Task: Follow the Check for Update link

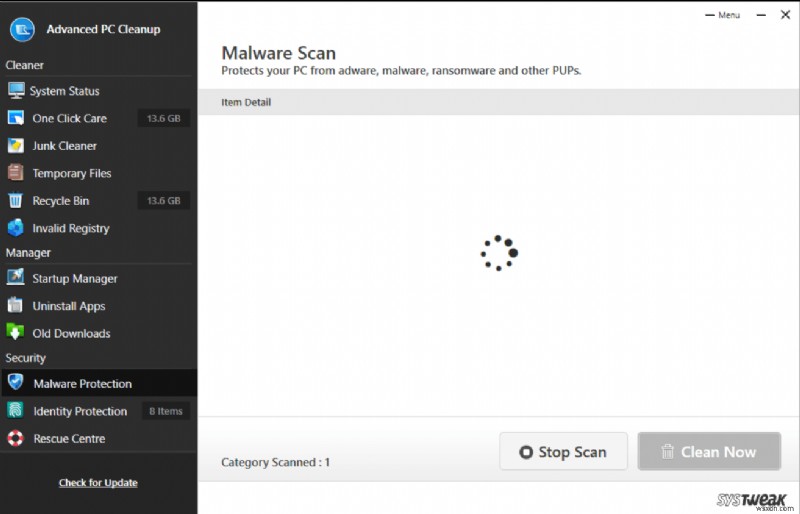Action: pyautogui.click(x=98, y=483)
